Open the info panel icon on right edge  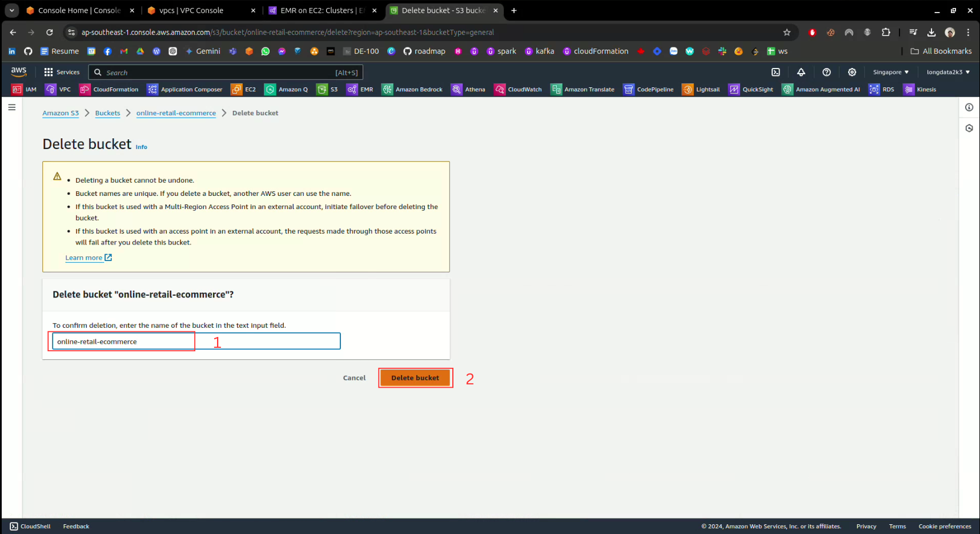pyautogui.click(x=969, y=107)
